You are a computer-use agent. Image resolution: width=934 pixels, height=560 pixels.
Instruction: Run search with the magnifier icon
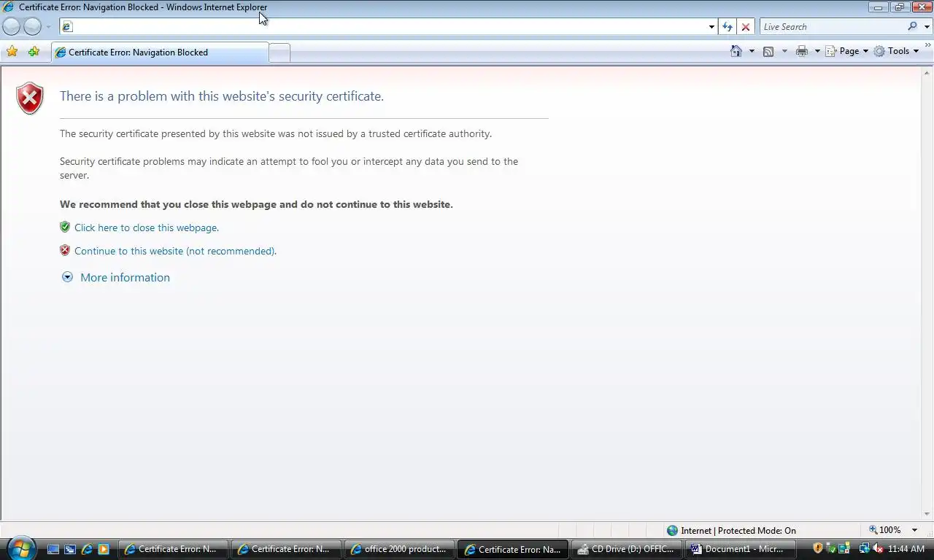point(912,26)
